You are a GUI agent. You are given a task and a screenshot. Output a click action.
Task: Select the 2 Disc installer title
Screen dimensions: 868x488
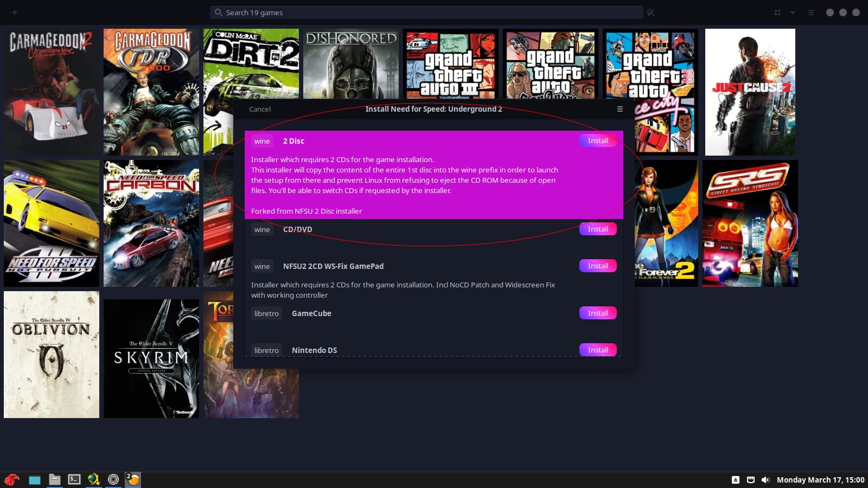[293, 141]
